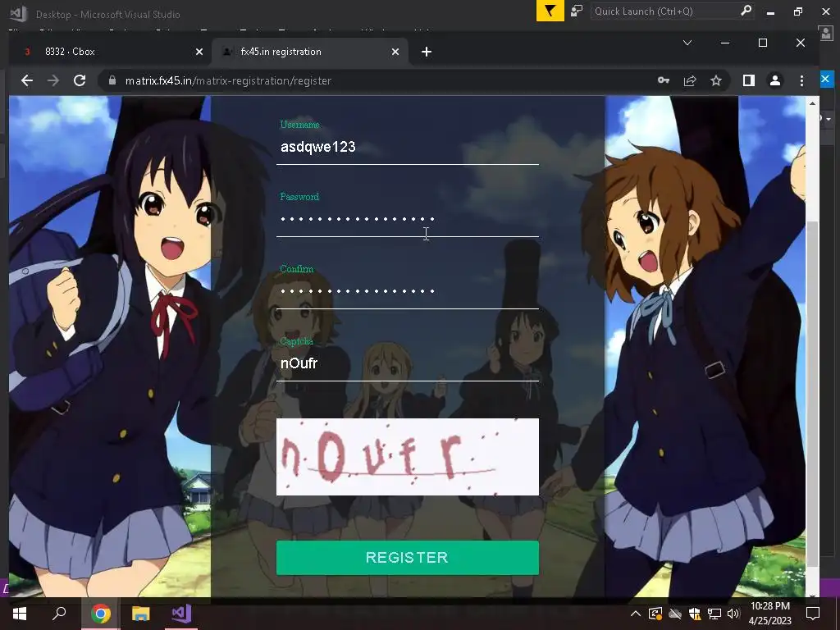
Task: Open the network tray icon
Action: coord(714,614)
